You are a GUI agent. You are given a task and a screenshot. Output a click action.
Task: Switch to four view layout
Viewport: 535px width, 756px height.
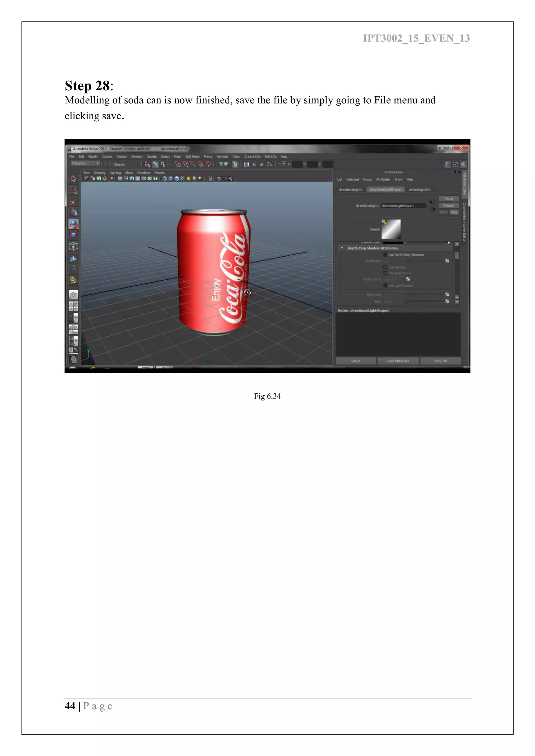coord(73,306)
